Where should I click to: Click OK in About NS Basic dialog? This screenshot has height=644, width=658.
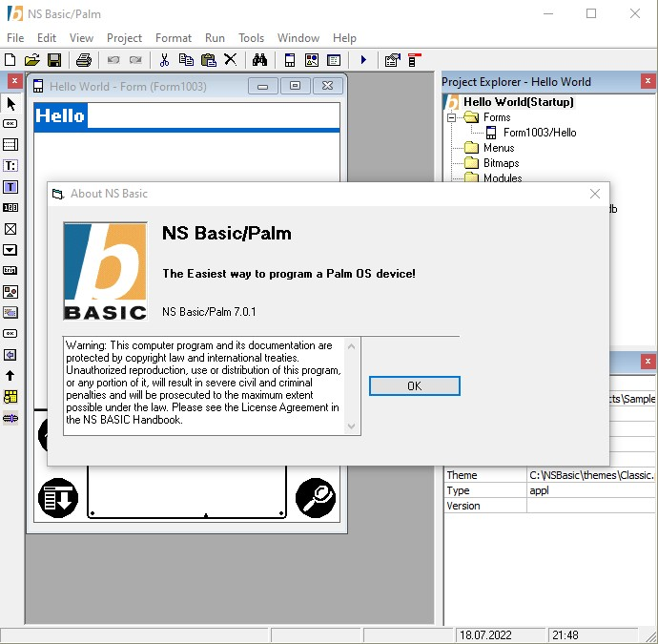pyautogui.click(x=415, y=385)
